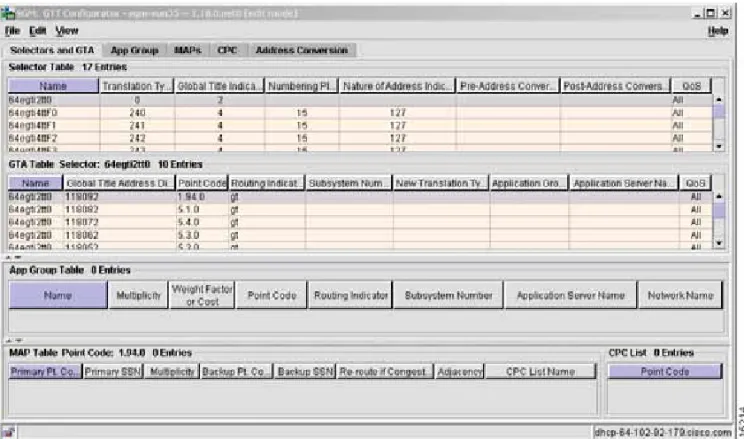This screenshot has height=439, width=744.
Task: Click App Group Application Server Name header
Action: (x=571, y=295)
